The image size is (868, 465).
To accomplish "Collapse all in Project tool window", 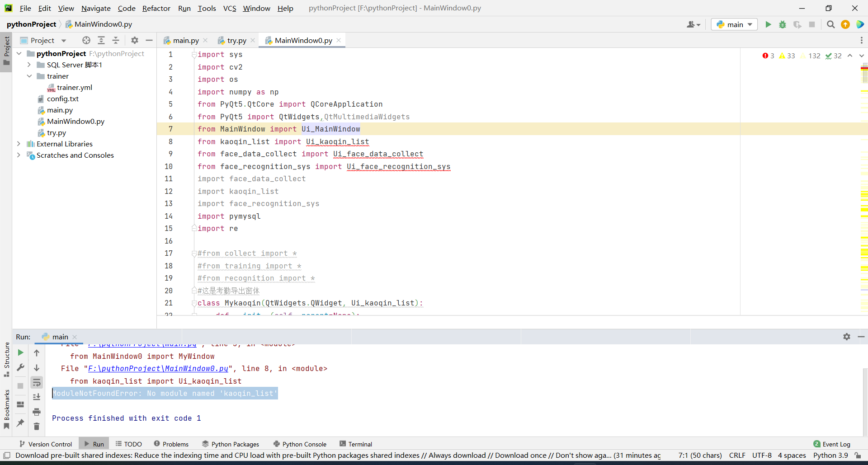I will click(116, 40).
